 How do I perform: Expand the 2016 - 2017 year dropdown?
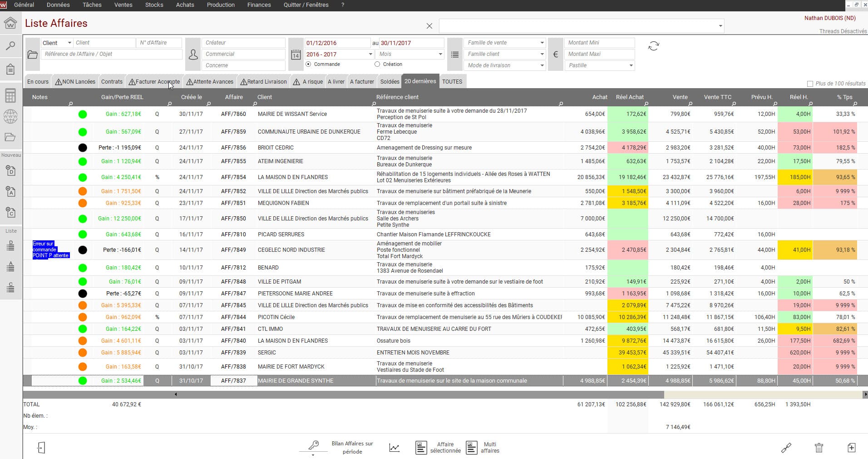click(371, 54)
